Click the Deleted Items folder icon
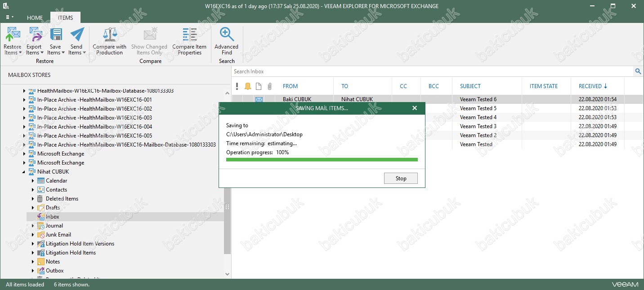 (41, 199)
